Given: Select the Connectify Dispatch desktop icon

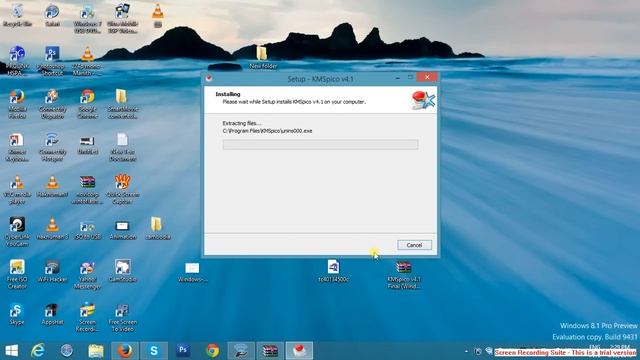Looking at the screenshot, I should 52,104.
